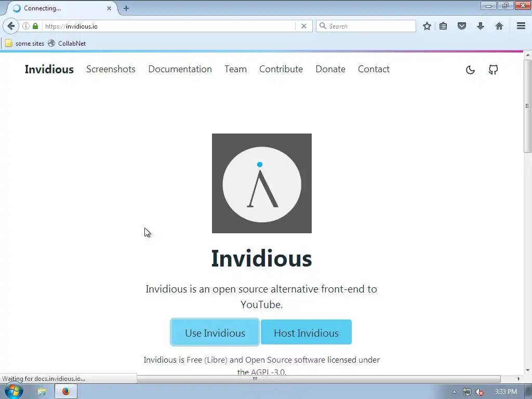This screenshot has height=399, width=532.
Task: Go to the Firefox home page icon
Action: point(499,26)
